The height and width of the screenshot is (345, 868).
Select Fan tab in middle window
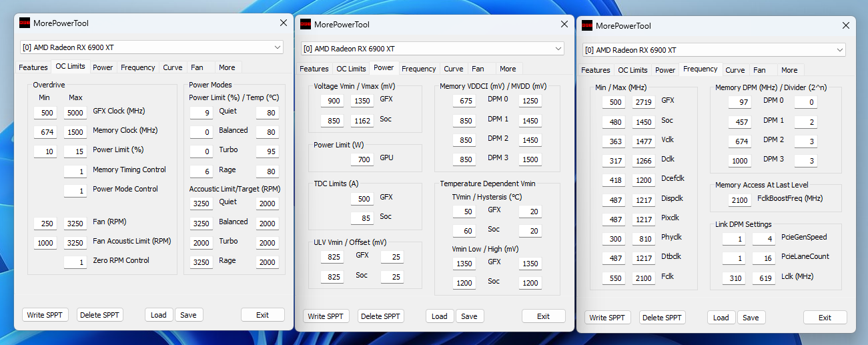tap(478, 69)
